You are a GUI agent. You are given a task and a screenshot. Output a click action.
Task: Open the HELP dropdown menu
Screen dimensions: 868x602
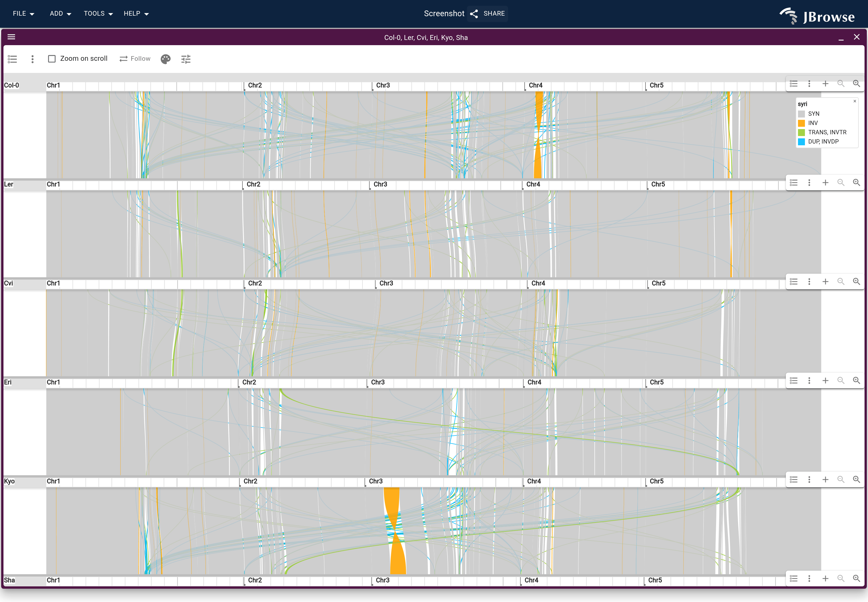[136, 14]
